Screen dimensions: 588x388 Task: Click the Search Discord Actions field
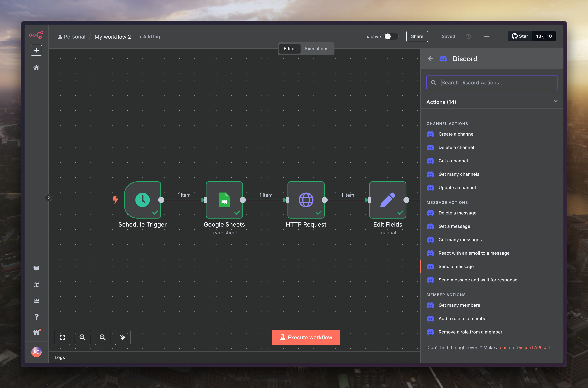[x=492, y=83]
